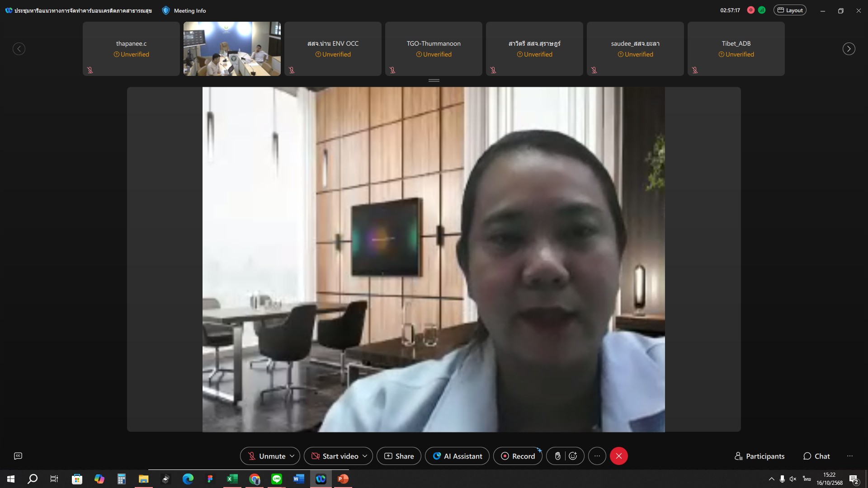This screenshot has height=488, width=868.
Task: Toggle Start video button
Action: [335, 456]
